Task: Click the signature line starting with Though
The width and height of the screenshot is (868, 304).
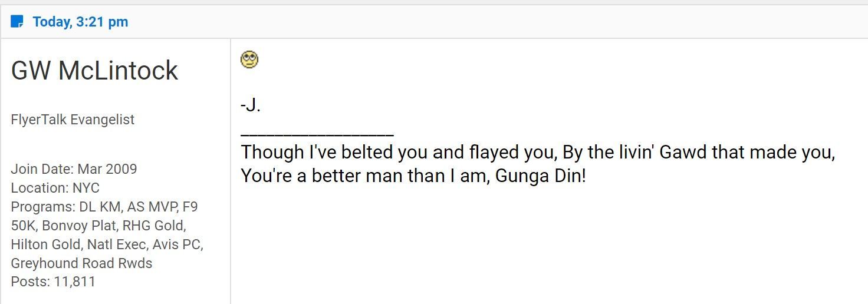Action: pyautogui.click(x=538, y=152)
